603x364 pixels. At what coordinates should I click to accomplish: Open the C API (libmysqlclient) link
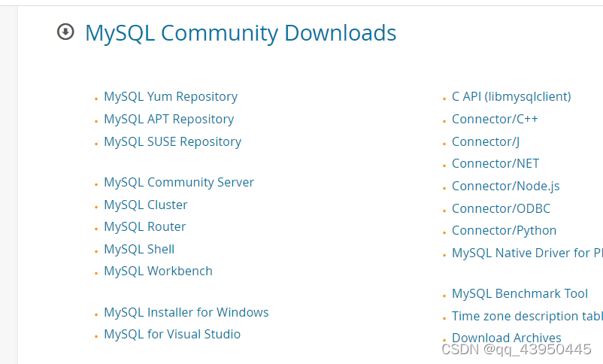coord(511,96)
